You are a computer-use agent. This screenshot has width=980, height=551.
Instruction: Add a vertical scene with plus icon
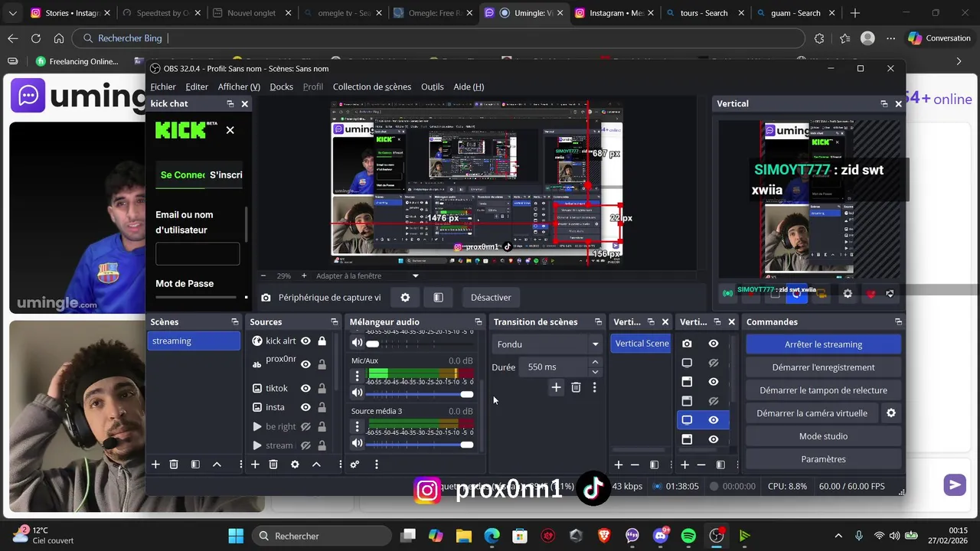[x=619, y=465]
